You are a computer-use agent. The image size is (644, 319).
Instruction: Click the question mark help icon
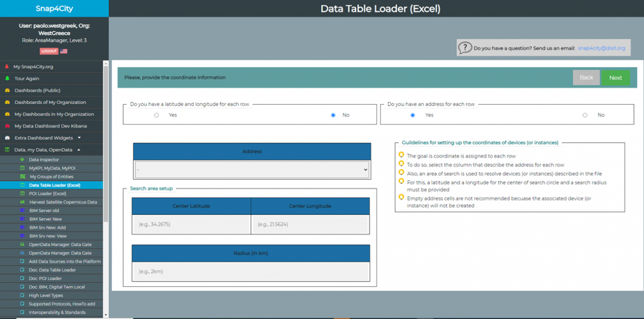point(465,48)
